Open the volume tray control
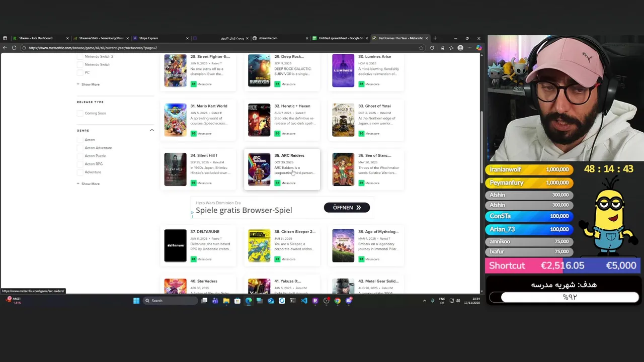The width and height of the screenshot is (644, 362). coord(458,301)
